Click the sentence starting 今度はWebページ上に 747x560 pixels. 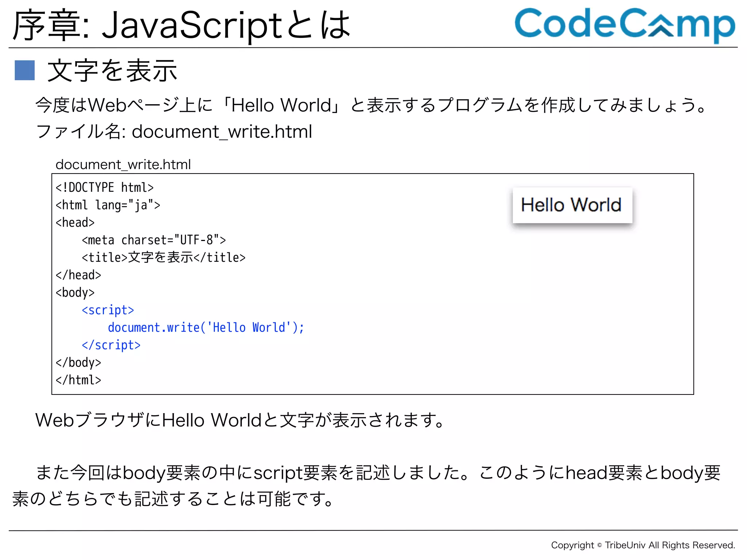(x=371, y=105)
